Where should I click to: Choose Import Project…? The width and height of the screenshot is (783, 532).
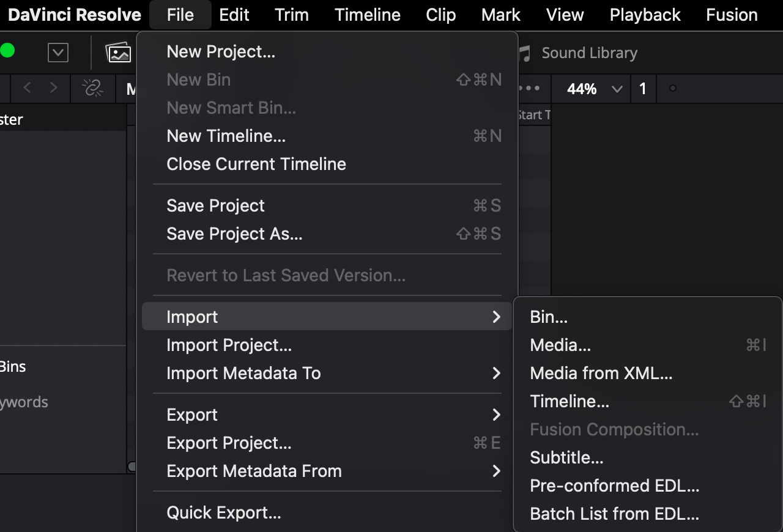(327, 345)
